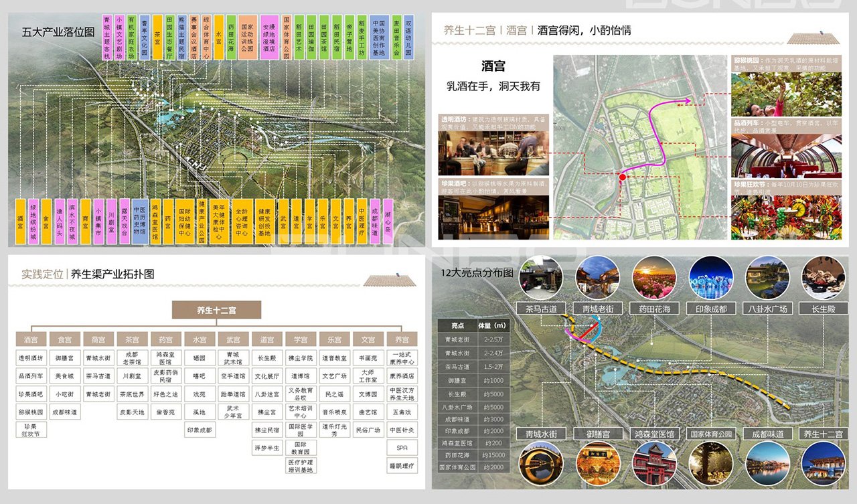Screen dimensions: 857x504
Task: Open the 御膳宫 golden hall photo
Action: [x=599, y=463]
